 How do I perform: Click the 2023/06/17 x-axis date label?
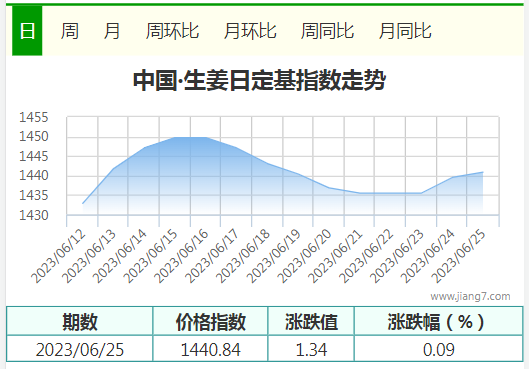(212, 256)
